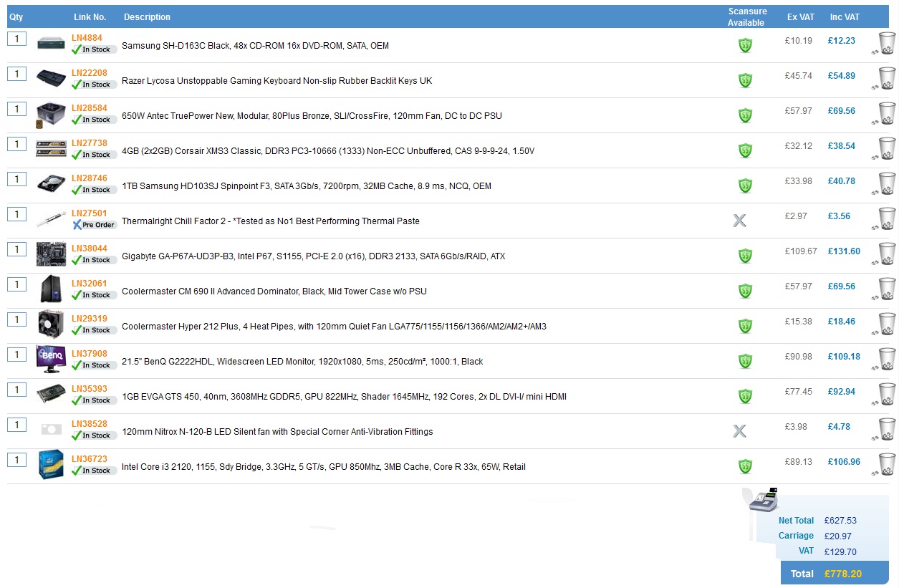Open product link LN4884
Image resolution: width=899 pixels, height=588 pixels.
point(87,38)
